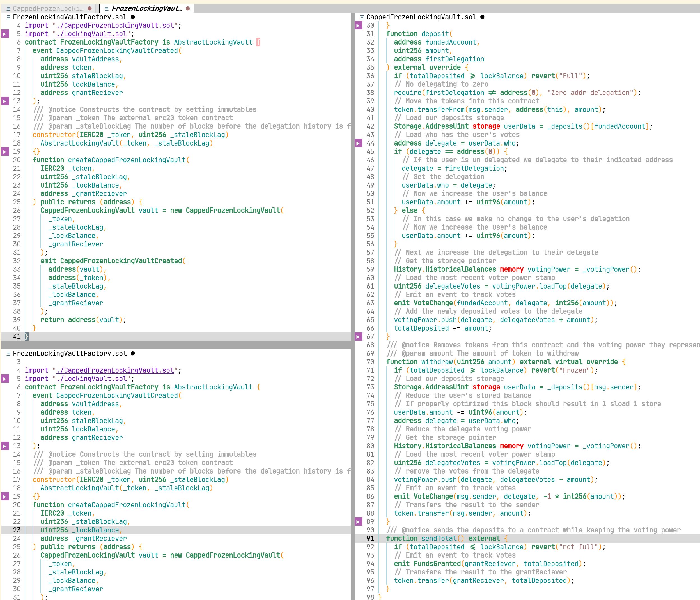Open the ./CappedFrozenLockingVault.sol import link in the top-left pane
This screenshot has width=700, height=600.
point(115,25)
